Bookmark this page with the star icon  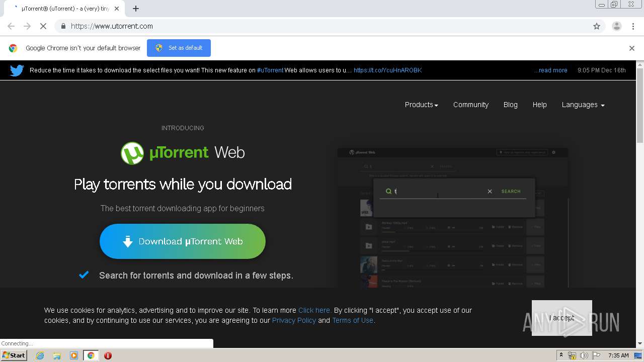point(597,26)
